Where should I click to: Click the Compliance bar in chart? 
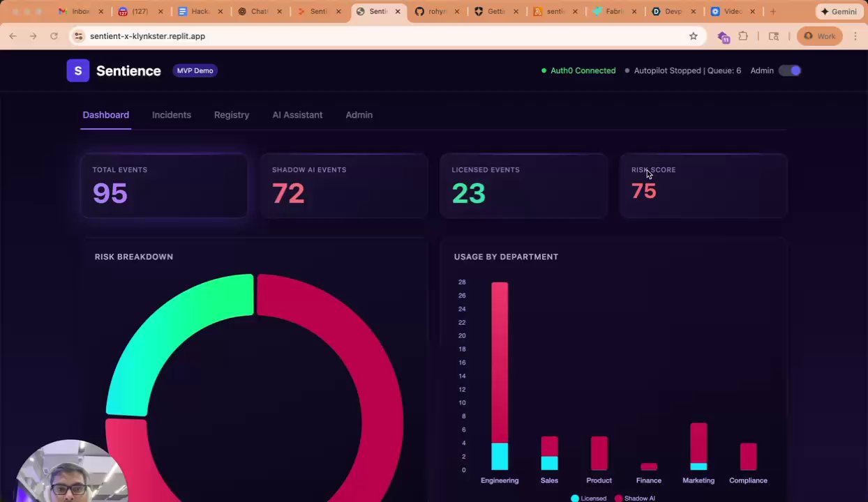coord(748,457)
